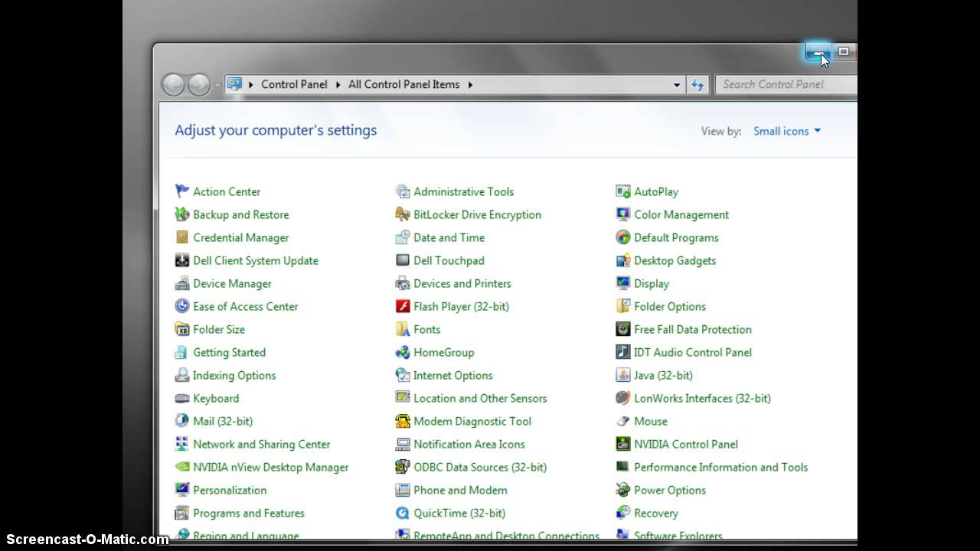This screenshot has height=551, width=980.
Task: Open the Mail (32-bit) link
Action: (x=223, y=421)
